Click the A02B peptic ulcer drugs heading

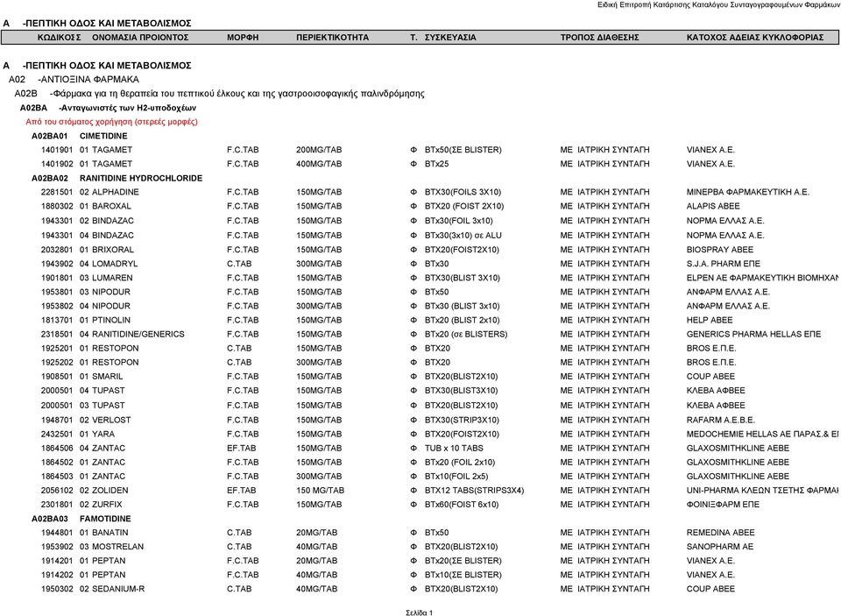219,94
